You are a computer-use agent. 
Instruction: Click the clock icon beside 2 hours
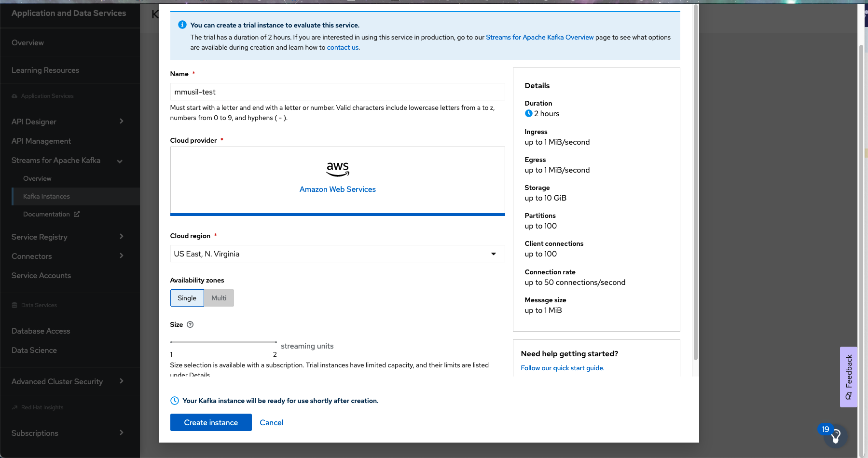[x=529, y=114]
